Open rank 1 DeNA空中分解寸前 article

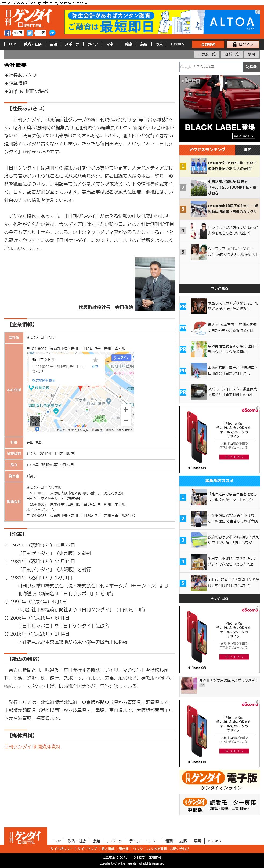click(219, 166)
